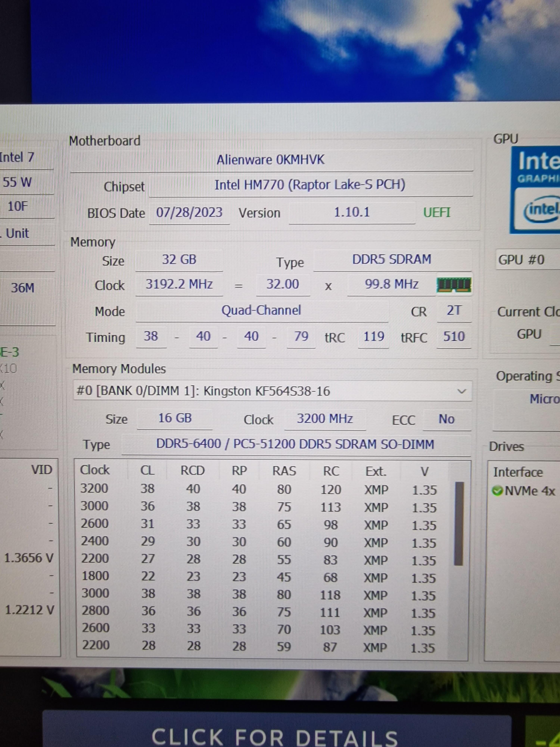Select GPU #0 dropdown
The image size is (560, 747).
[x=528, y=260]
